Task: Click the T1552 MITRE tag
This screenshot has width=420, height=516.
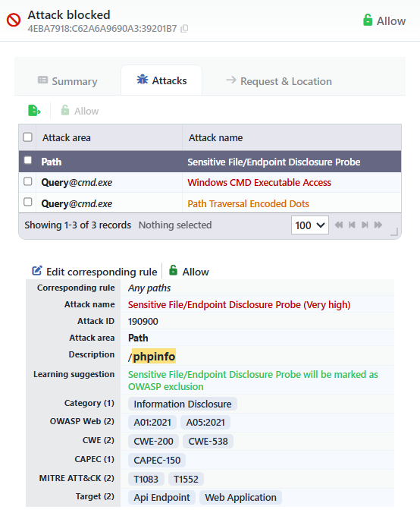Action: point(186,479)
